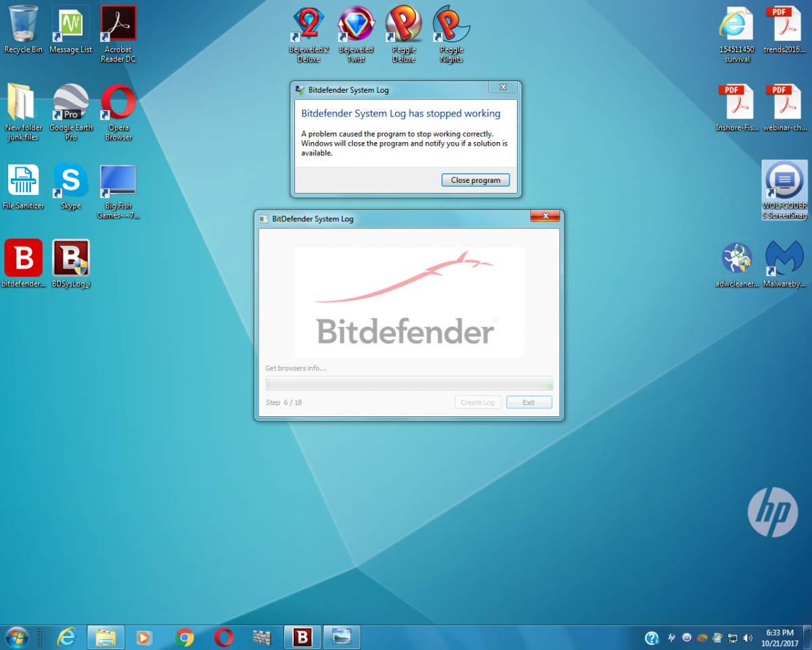
Task: Select the WOLFCODERS ScreenSnag shortcut
Action: click(x=784, y=190)
